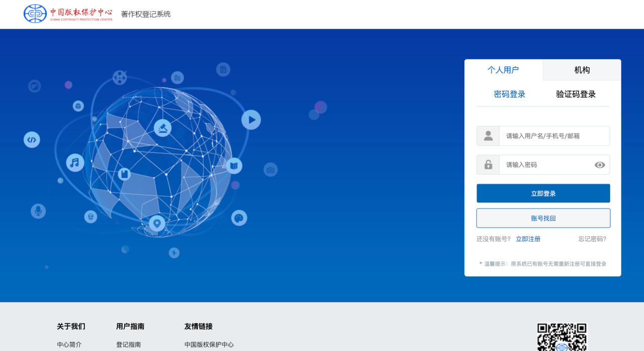Click the location pin icon below globe

tap(157, 223)
